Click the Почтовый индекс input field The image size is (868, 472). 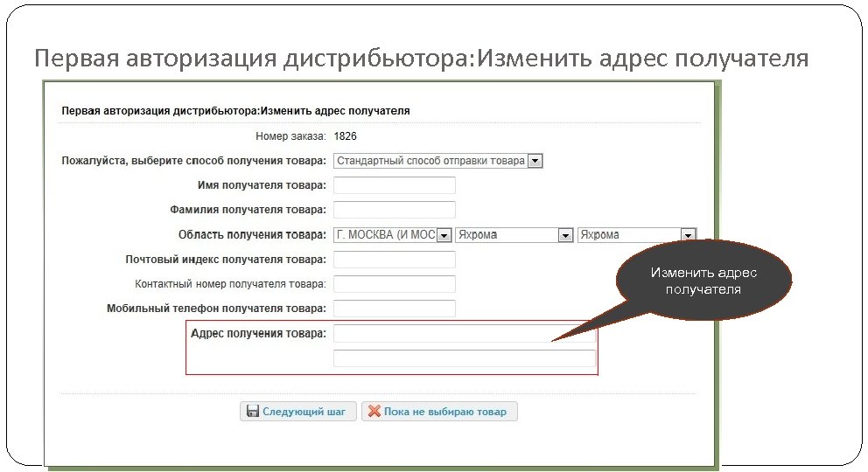pos(394,260)
